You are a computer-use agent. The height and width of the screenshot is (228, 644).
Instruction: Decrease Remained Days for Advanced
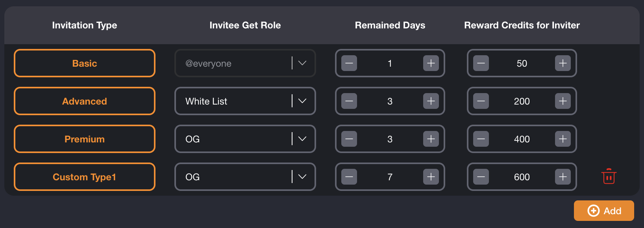tap(349, 101)
